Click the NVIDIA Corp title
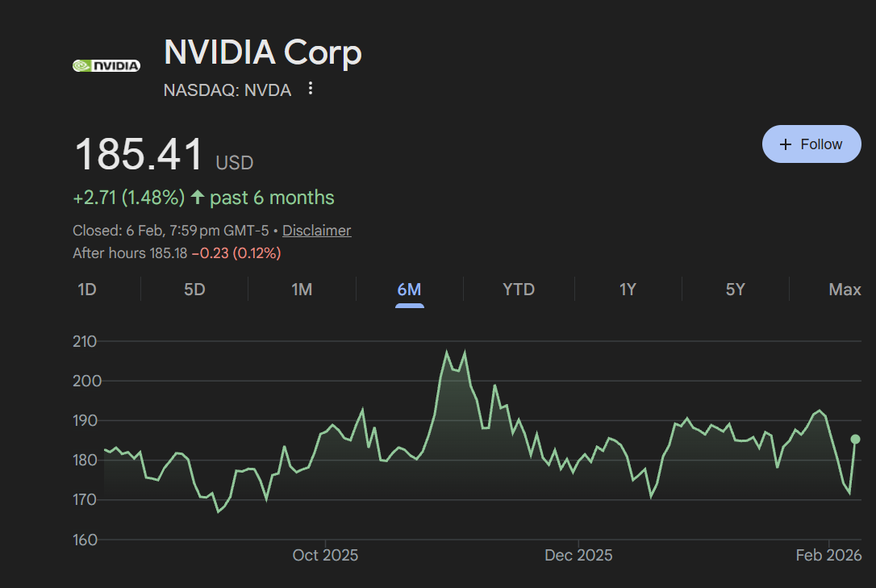This screenshot has height=588, width=876. coord(263,53)
